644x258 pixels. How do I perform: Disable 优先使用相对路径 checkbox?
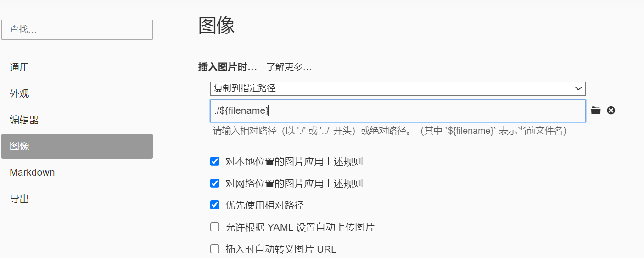(x=215, y=205)
